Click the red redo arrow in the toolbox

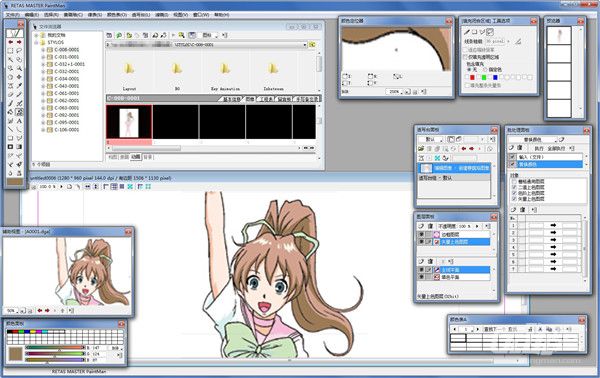click(x=19, y=42)
